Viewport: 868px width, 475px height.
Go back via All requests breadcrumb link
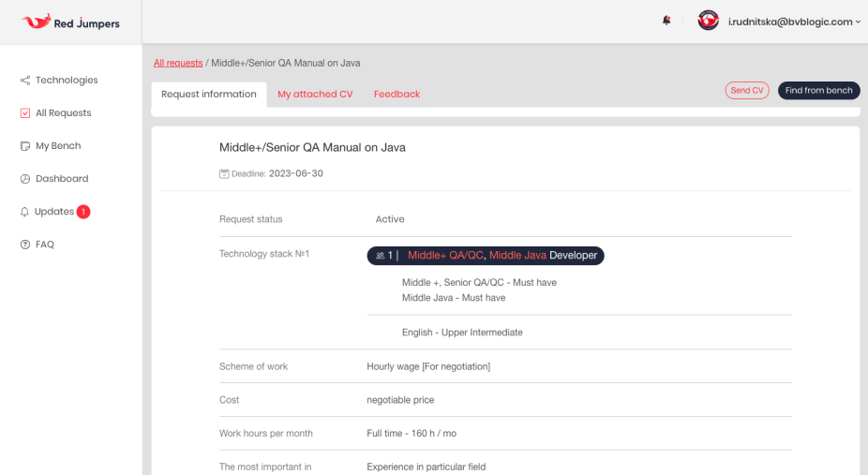coord(178,63)
